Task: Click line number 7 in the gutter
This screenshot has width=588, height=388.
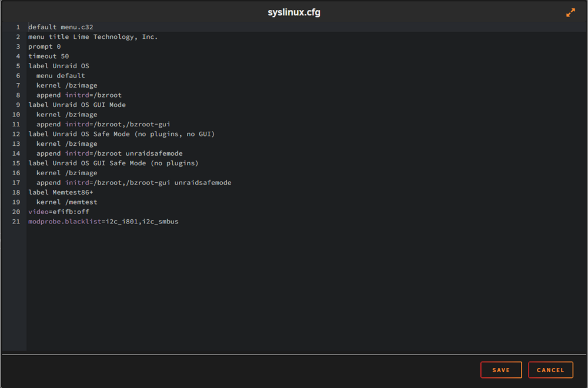Action: pos(18,85)
